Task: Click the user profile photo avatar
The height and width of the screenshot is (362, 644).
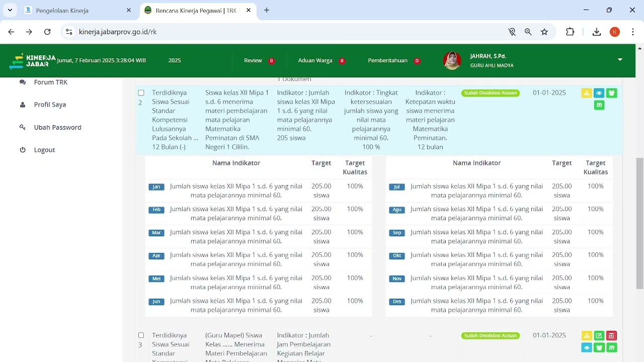Action: 452,60
